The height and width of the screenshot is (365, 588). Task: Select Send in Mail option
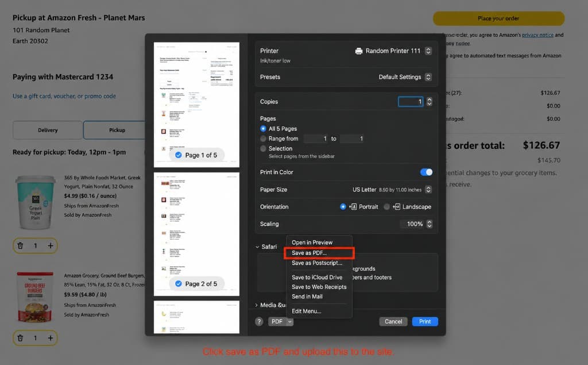307,297
